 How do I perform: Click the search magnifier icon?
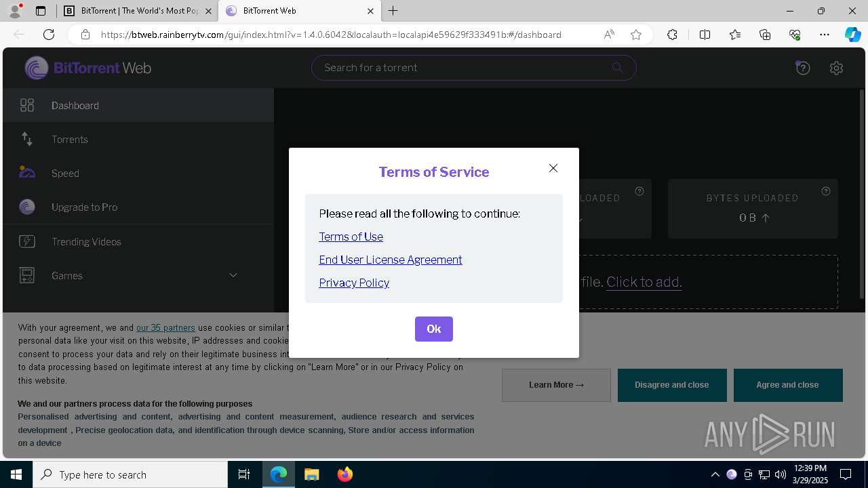[x=617, y=67]
